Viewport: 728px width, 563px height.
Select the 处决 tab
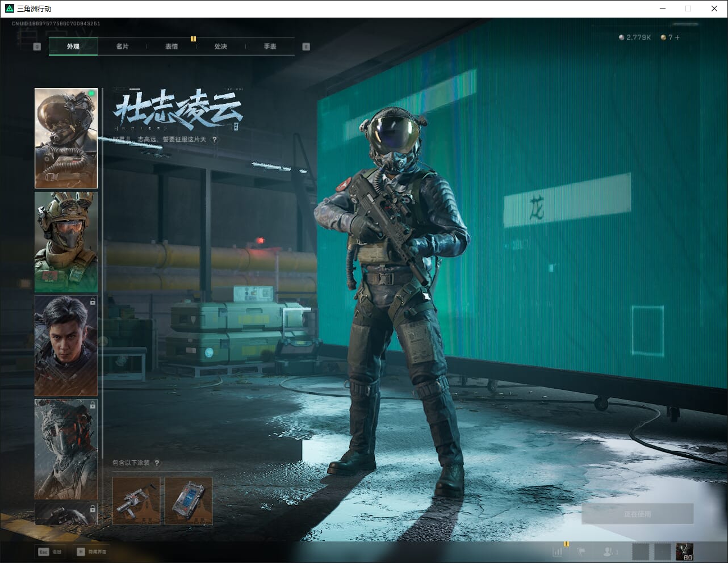point(221,47)
